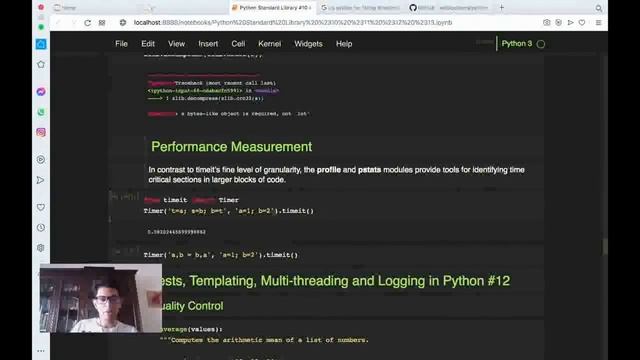
Task: Click the Multi-threading and Logging in Python #12 heading
Action: click(x=336, y=281)
